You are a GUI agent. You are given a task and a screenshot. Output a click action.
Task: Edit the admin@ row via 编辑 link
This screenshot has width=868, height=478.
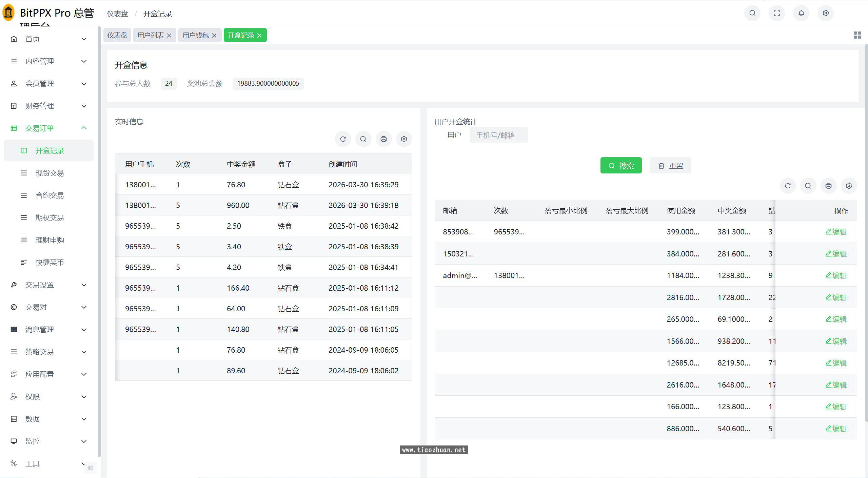pyautogui.click(x=836, y=275)
